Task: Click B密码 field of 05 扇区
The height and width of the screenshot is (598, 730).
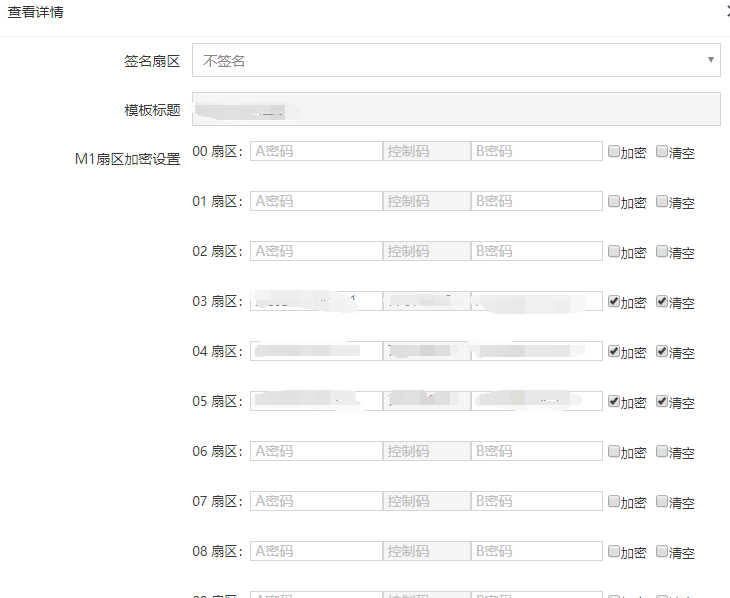Action: point(537,401)
